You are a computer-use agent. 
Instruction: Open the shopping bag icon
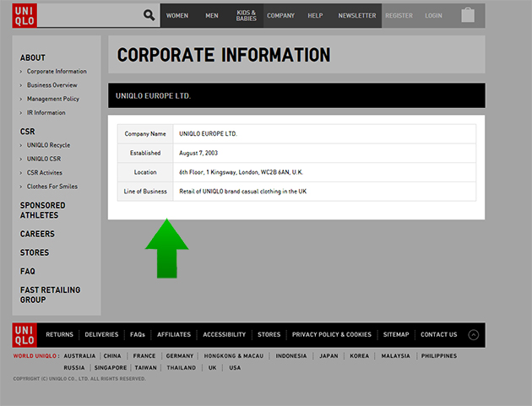pos(468,15)
